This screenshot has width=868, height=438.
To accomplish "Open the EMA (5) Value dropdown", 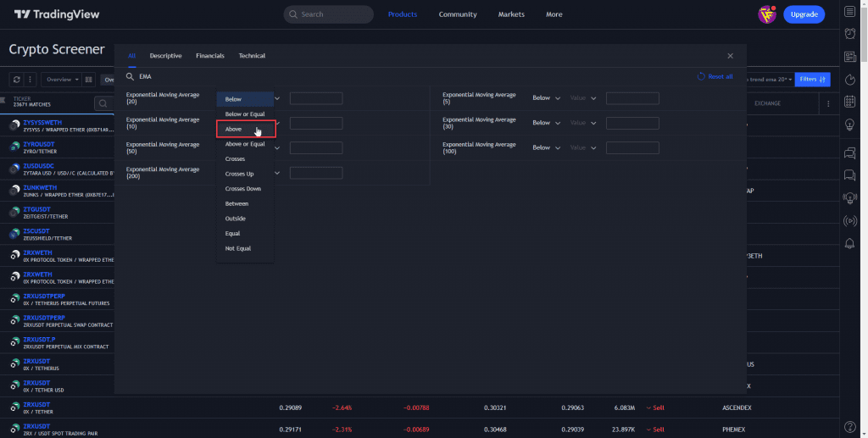I will point(583,98).
